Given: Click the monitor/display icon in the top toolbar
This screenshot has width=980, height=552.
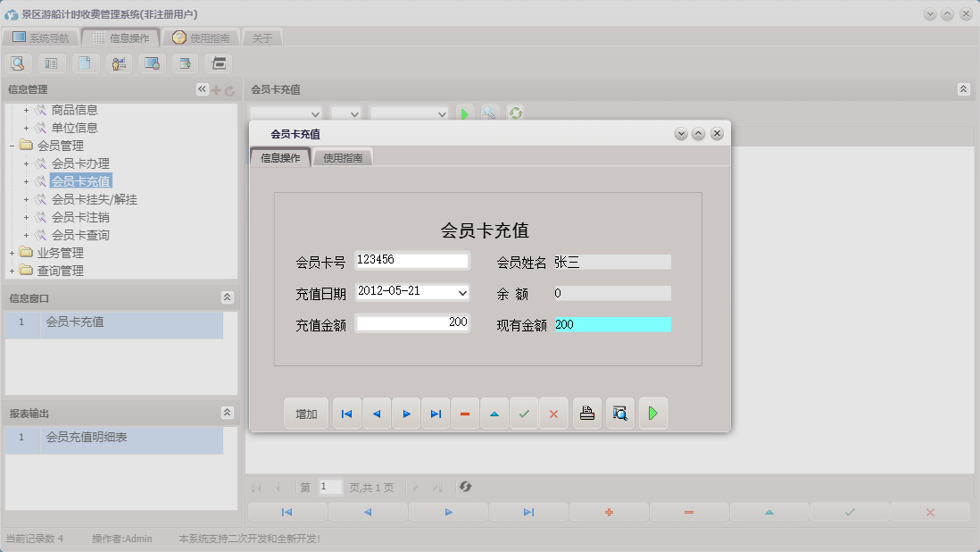Looking at the screenshot, I should [152, 63].
